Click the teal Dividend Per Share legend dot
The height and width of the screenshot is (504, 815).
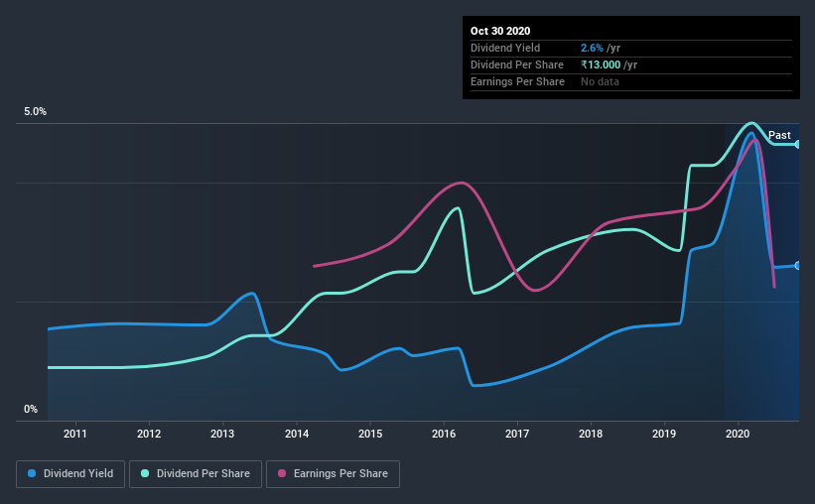point(145,473)
